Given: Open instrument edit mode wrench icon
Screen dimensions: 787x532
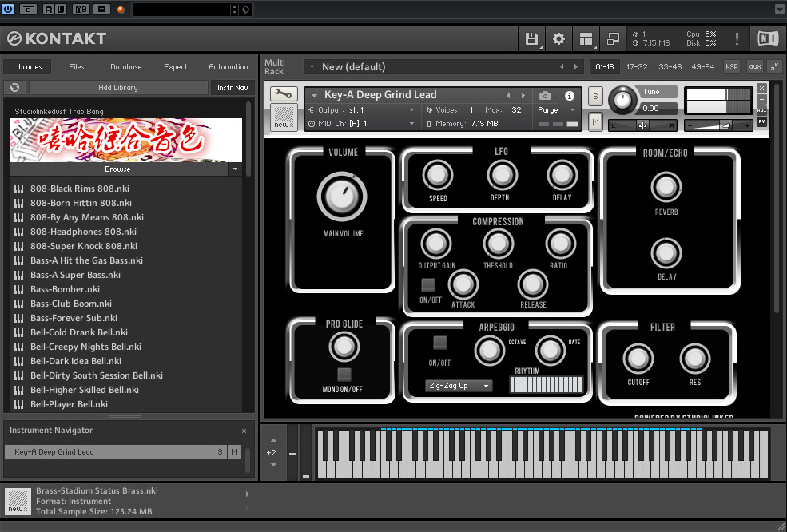Looking at the screenshot, I should click(x=283, y=93).
